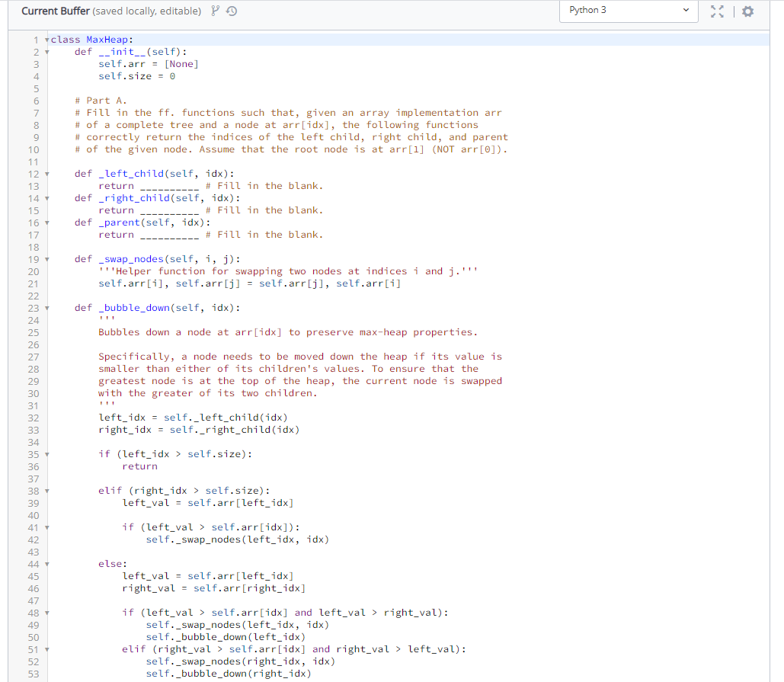Collapse the _right_child method
The width and height of the screenshot is (784, 682).
pos(47,197)
